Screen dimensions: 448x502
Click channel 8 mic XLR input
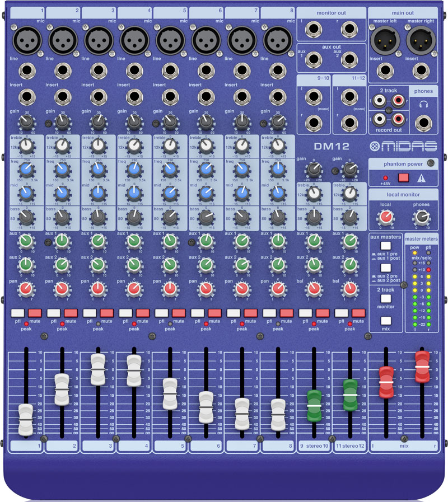point(278,41)
